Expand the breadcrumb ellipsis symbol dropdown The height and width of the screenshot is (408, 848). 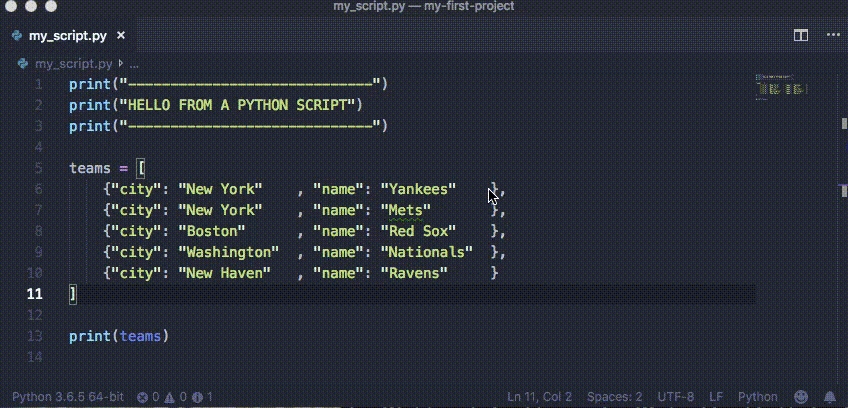pos(137,63)
